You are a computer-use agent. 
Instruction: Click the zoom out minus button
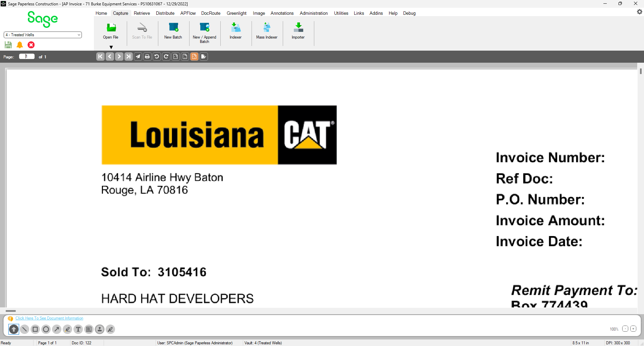pos(625,329)
